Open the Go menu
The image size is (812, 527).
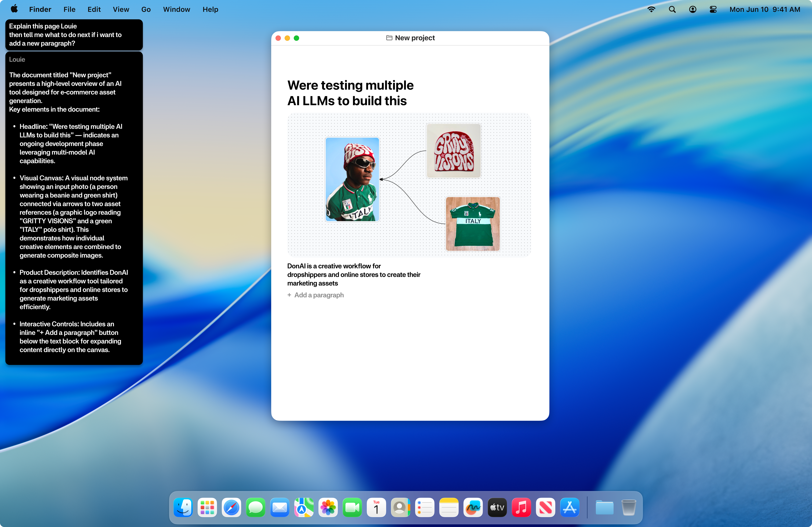[x=146, y=9]
